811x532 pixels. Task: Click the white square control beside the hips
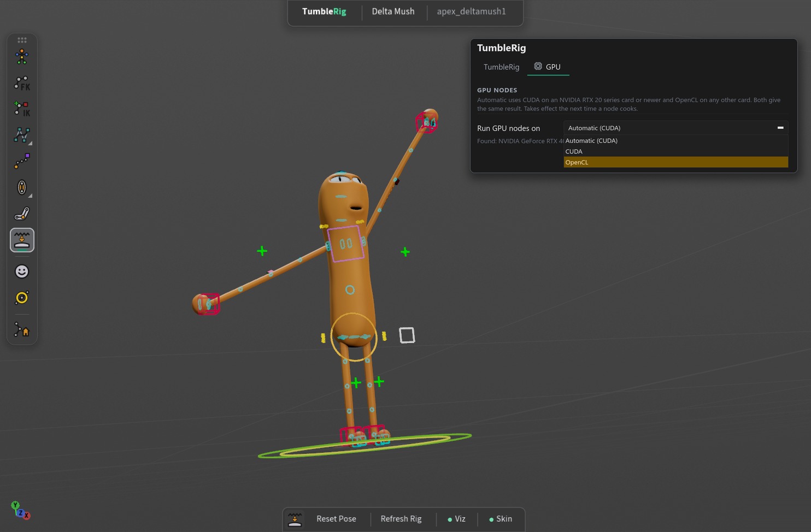[407, 335]
